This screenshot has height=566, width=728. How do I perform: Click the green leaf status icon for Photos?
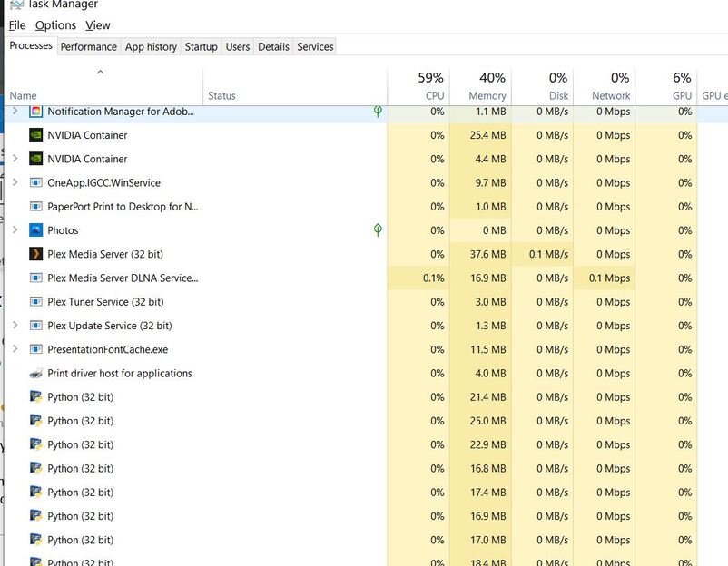pyautogui.click(x=378, y=229)
